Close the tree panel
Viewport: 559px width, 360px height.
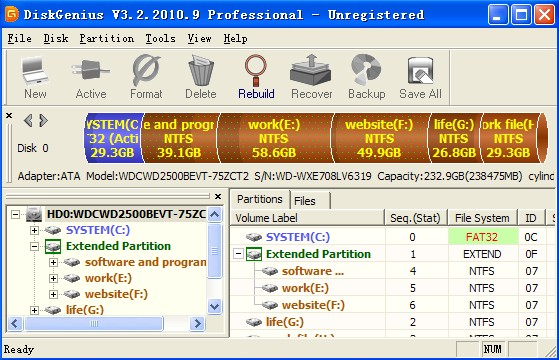[218, 196]
